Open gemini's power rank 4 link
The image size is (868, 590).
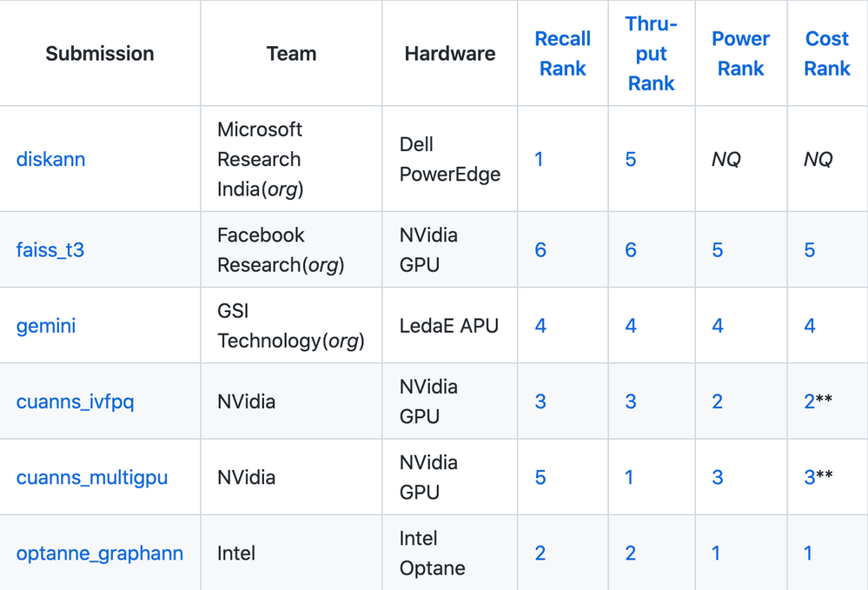point(718,326)
